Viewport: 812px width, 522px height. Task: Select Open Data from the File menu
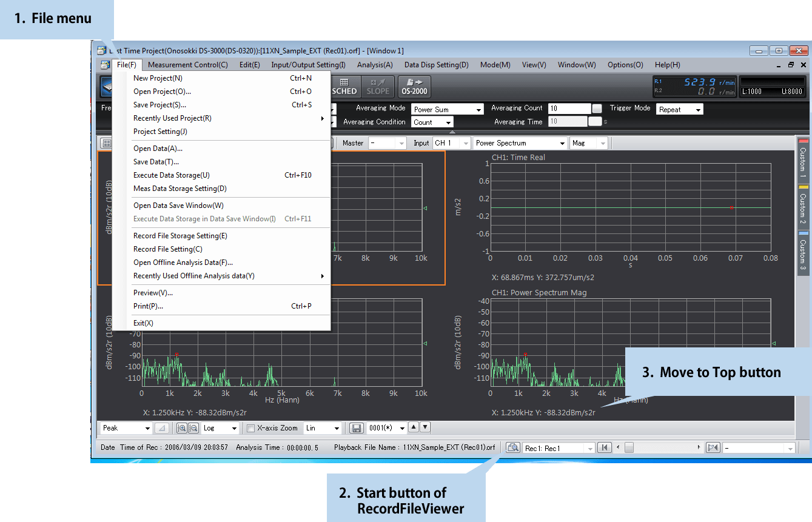[158, 148]
